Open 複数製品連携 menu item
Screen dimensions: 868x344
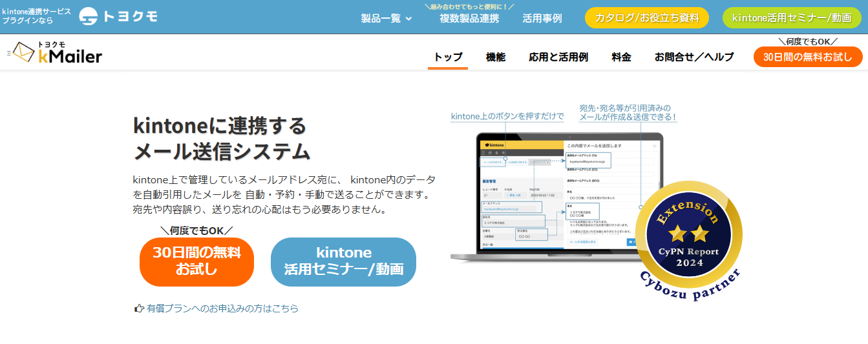(469, 18)
